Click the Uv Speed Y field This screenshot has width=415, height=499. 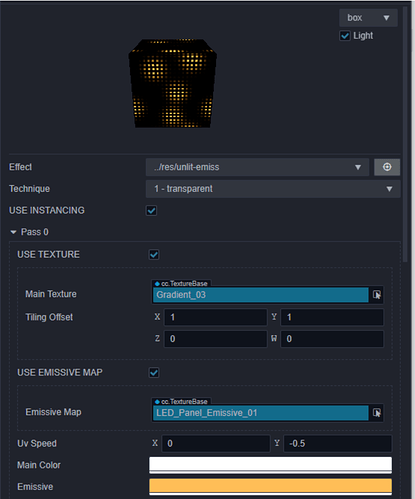point(337,444)
